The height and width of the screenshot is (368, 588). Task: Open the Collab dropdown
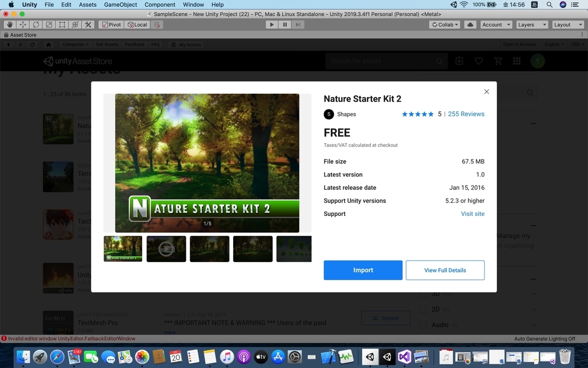point(444,25)
